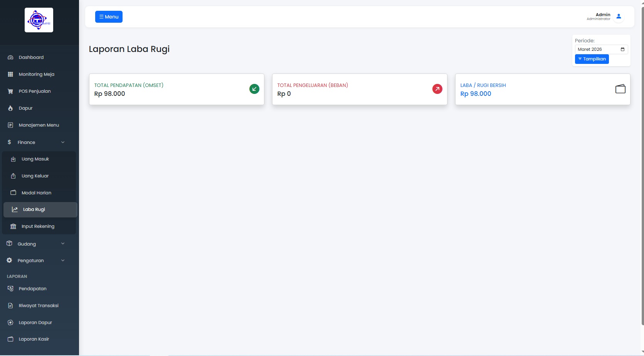Click the blue Menu button

coord(109,17)
